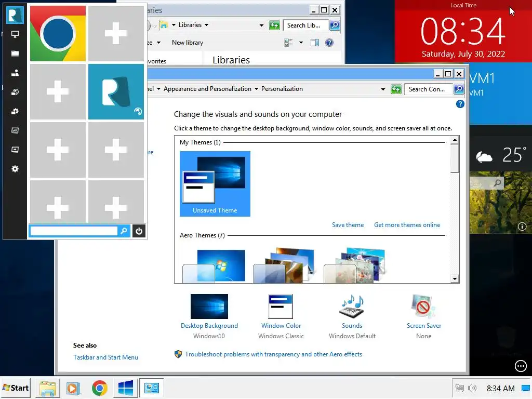The width and height of the screenshot is (532, 399).
Task: Open Media Player from taskbar
Action: point(73,388)
